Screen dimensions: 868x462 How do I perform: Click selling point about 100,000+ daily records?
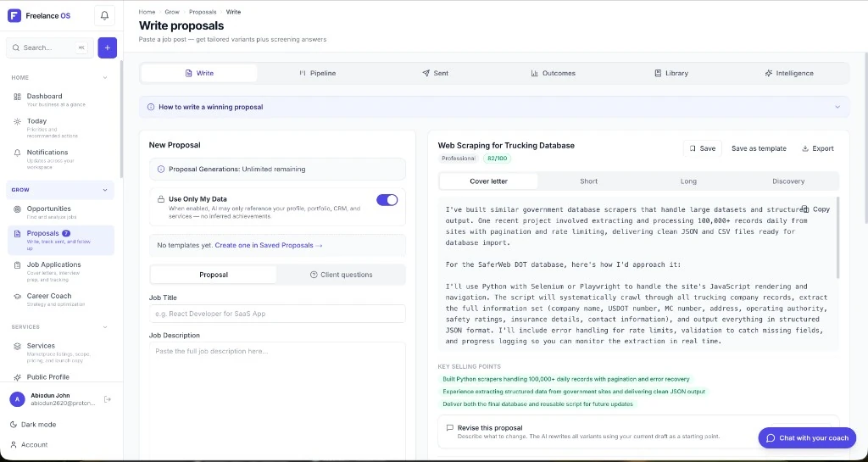pyautogui.click(x=565, y=379)
